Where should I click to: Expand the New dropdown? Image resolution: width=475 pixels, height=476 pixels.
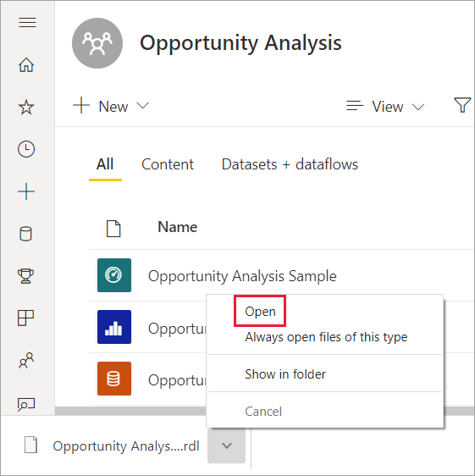point(111,106)
